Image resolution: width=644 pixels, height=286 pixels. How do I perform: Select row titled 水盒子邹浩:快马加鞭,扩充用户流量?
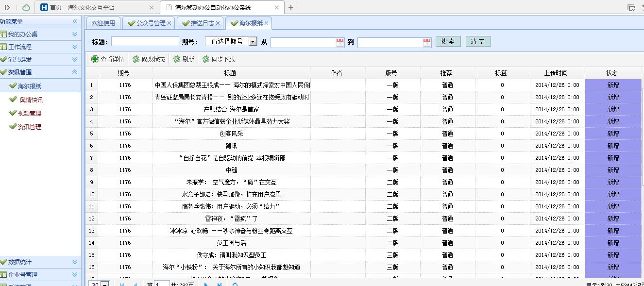point(363,194)
